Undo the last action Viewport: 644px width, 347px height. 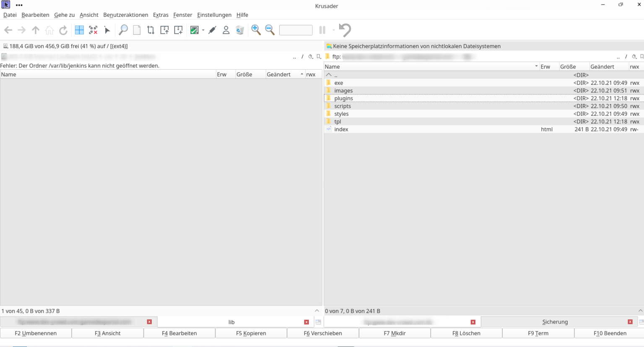tap(344, 30)
